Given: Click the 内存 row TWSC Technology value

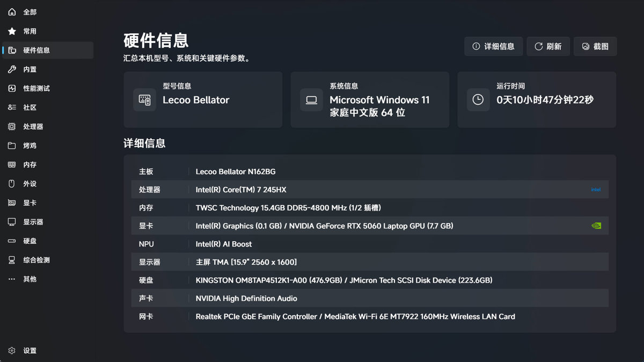Looking at the screenshot, I should point(288,208).
